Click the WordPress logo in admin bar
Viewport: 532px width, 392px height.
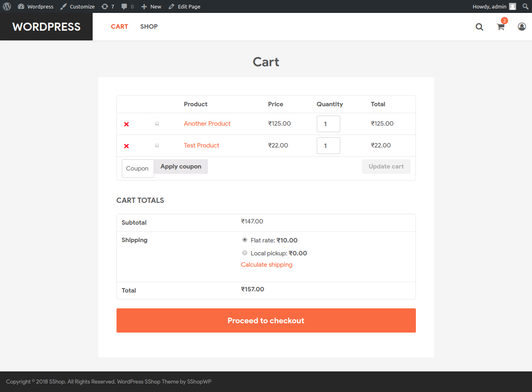click(x=7, y=6)
